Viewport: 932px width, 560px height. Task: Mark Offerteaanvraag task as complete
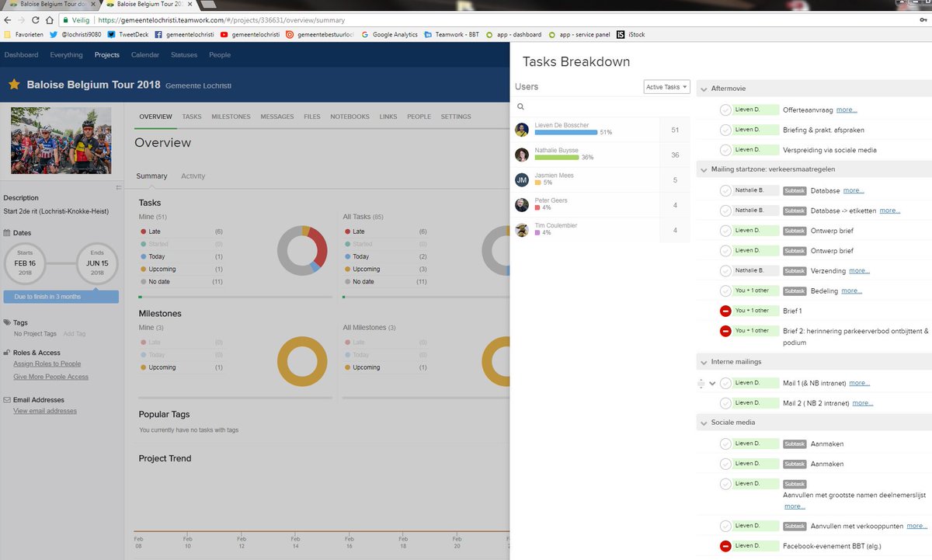click(x=725, y=110)
